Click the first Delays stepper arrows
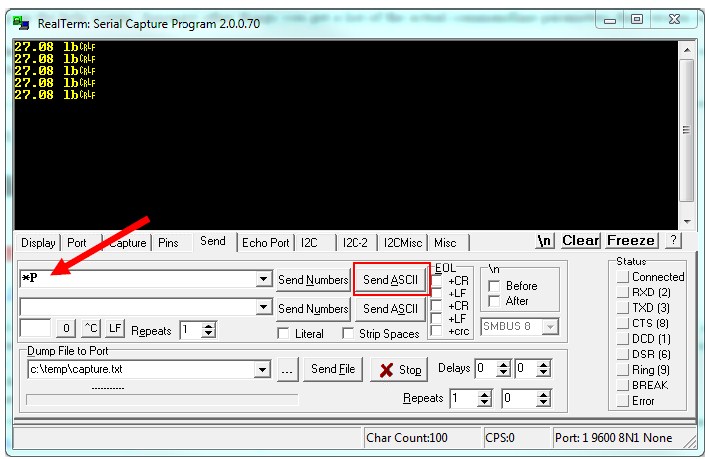This screenshot has width=705, height=459. 504,369
